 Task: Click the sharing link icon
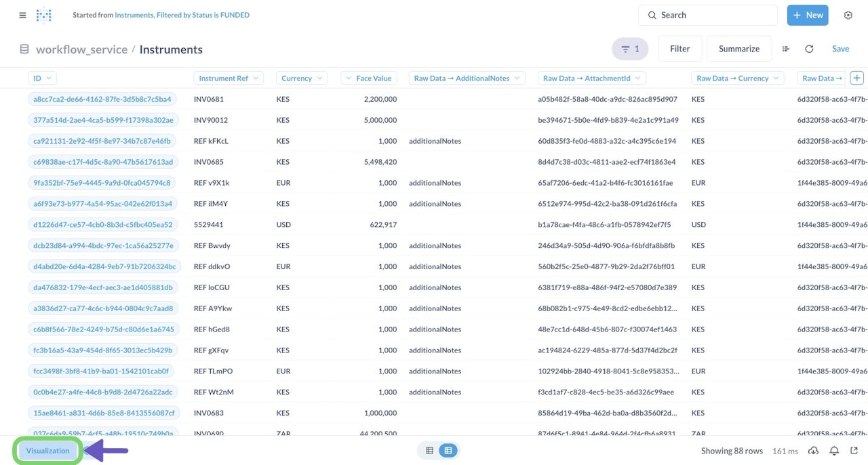854,451
